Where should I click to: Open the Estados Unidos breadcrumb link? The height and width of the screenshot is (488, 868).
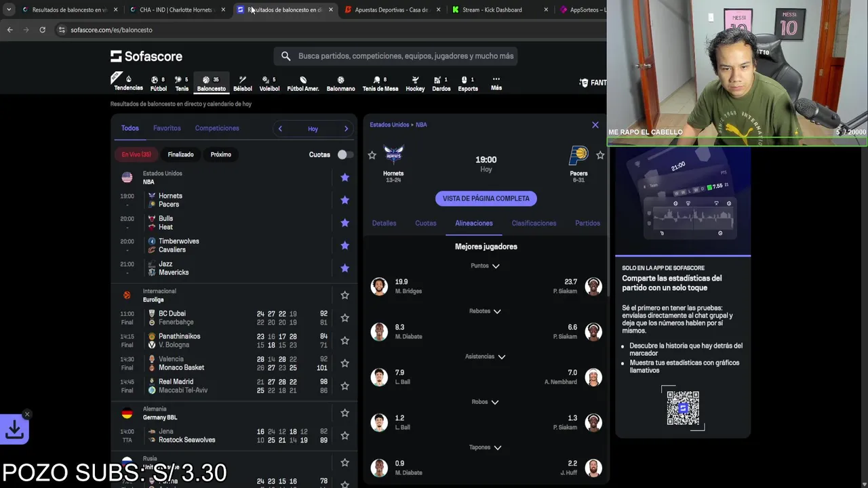pyautogui.click(x=389, y=125)
